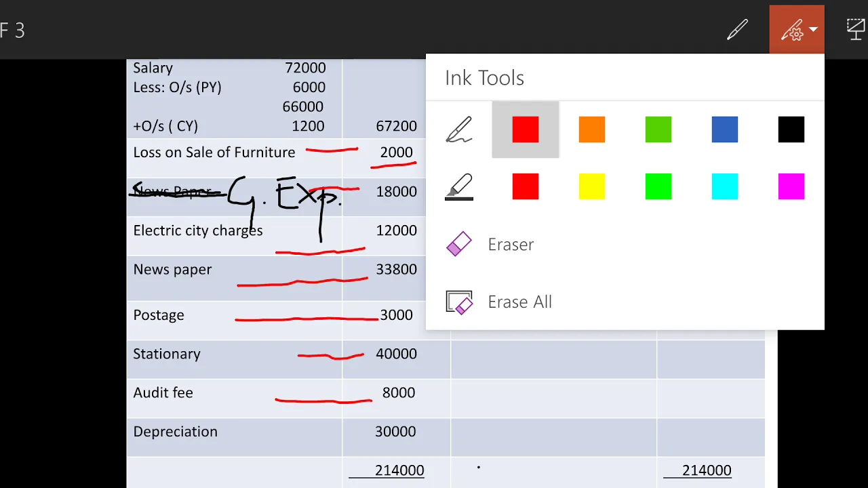The width and height of the screenshot is (868, 488).
Task: Click the Postage row label
Action: click(x=159, y=315)
